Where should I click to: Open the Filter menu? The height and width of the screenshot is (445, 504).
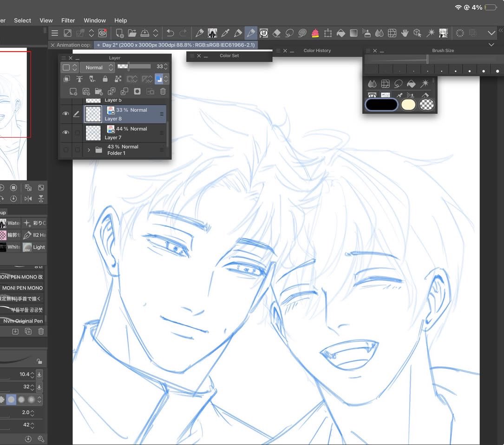pos(68,20)
